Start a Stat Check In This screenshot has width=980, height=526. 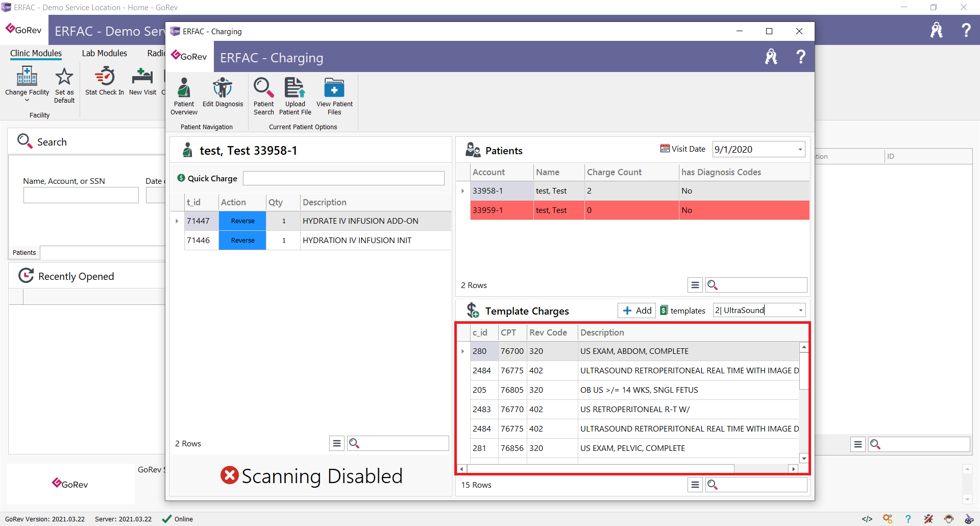tap(105, 81)
